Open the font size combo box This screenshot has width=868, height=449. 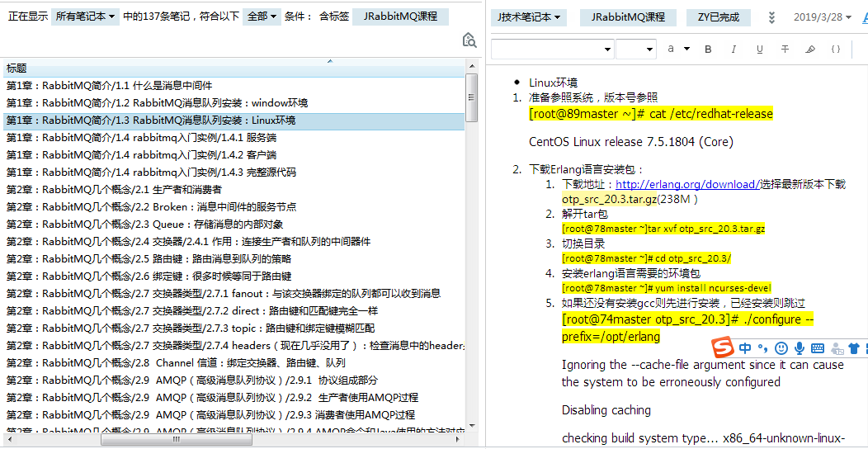pyautogui.click(x=636, y=49)
